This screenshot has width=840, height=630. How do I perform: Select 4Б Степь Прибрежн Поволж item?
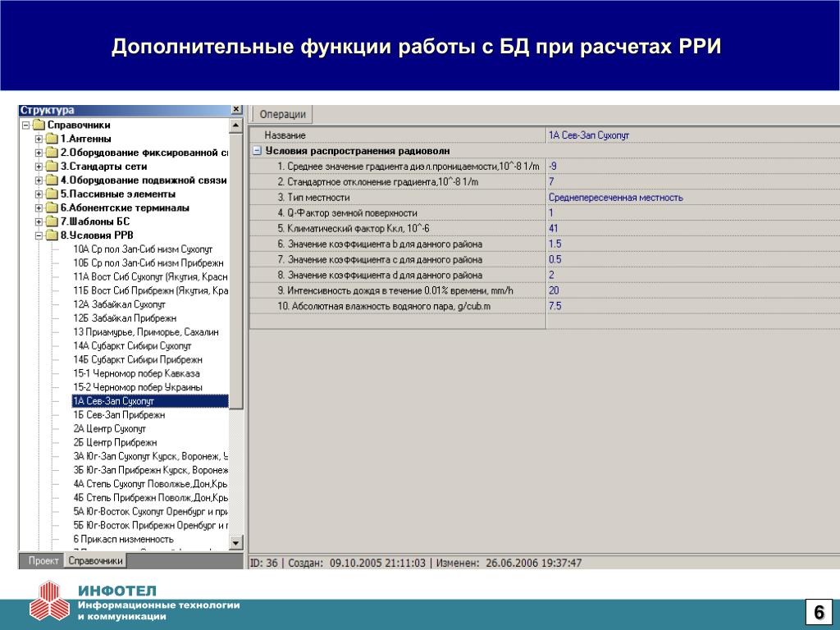151,498
